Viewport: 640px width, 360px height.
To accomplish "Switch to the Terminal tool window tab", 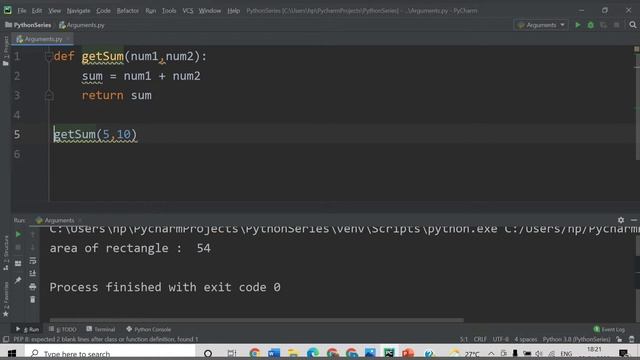I will (100, 329).
